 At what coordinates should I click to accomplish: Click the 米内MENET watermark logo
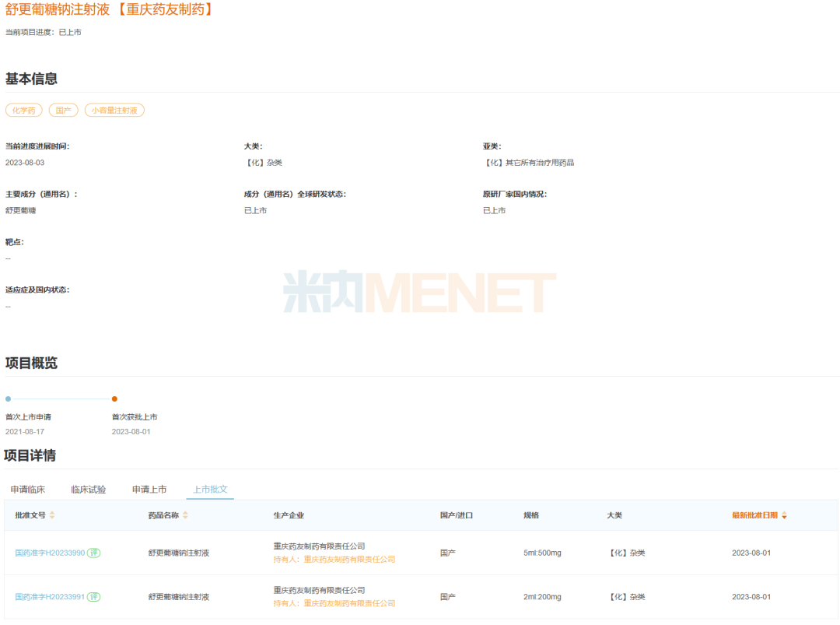(420, 290)
